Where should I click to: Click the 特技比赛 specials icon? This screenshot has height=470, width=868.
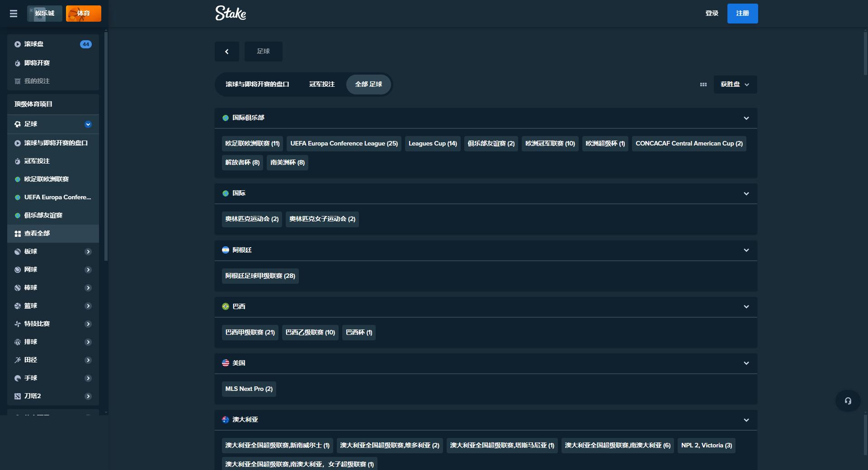[x=18, y=324]
